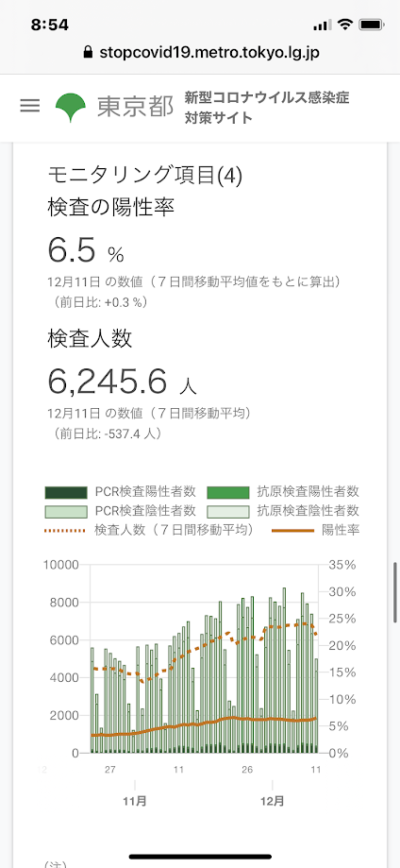Toggle 抗原検査陰性者数 legend series

pos(283,510)
